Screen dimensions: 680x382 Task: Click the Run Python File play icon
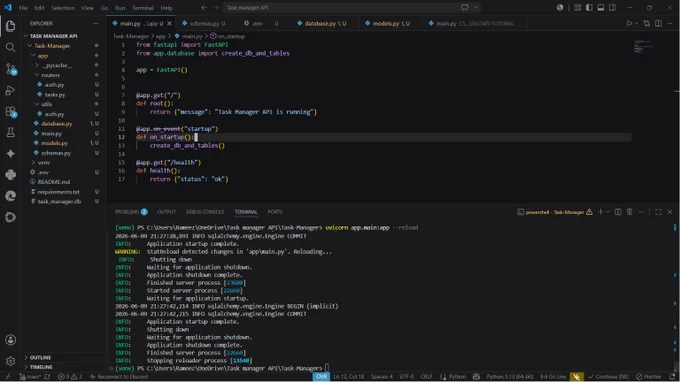pos(629,23)
